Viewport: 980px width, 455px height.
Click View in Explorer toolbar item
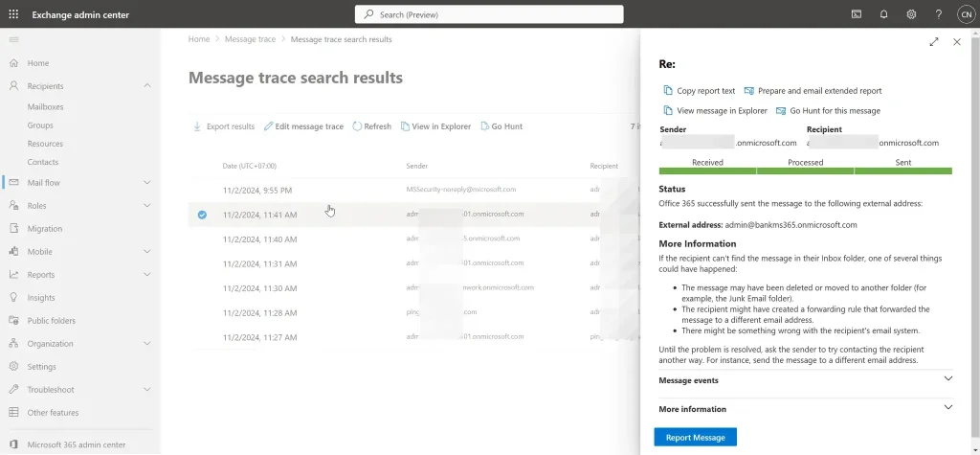tap(435, 126)
